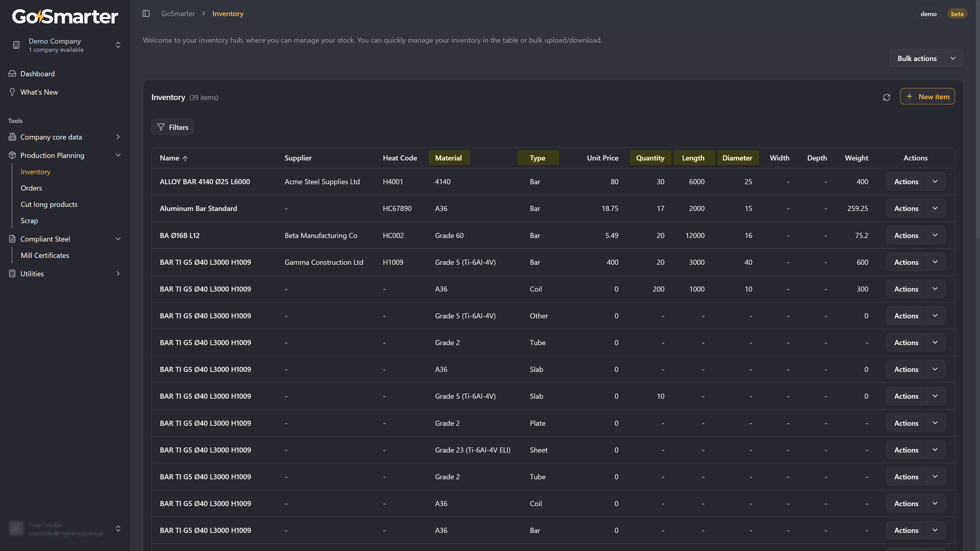Open Cut long products page
Image resolution: width=980 pixels, height=551 pixels.
pyautogui.click(x=49, y=205)
